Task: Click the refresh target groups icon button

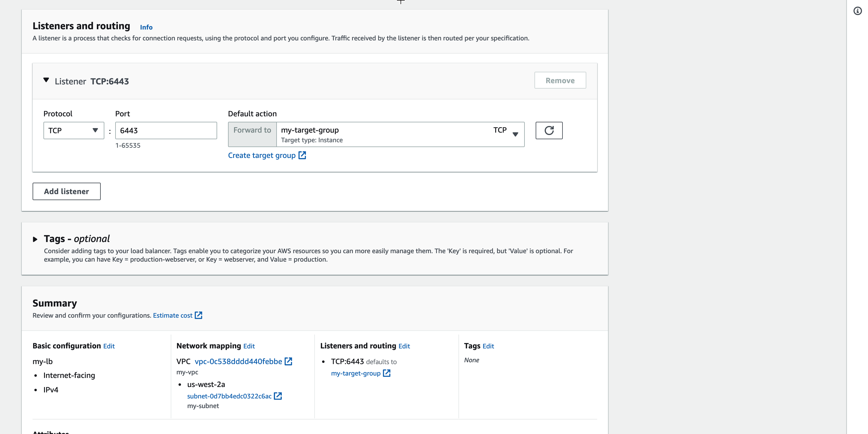Action: click(x=549, y=130)
